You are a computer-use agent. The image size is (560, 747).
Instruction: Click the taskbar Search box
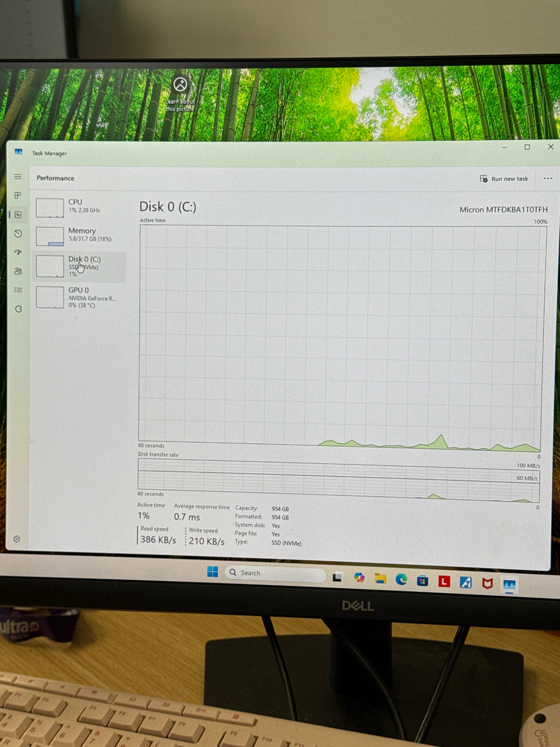point(276,573)
